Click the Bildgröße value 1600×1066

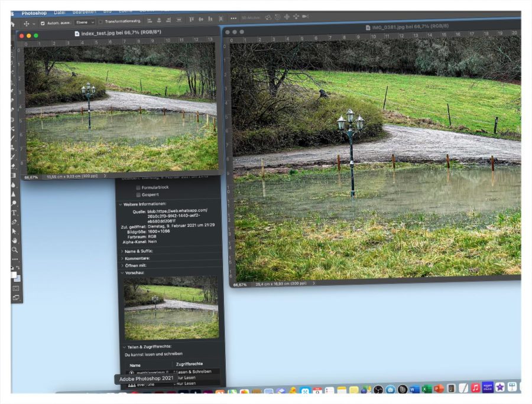point(159,232)
